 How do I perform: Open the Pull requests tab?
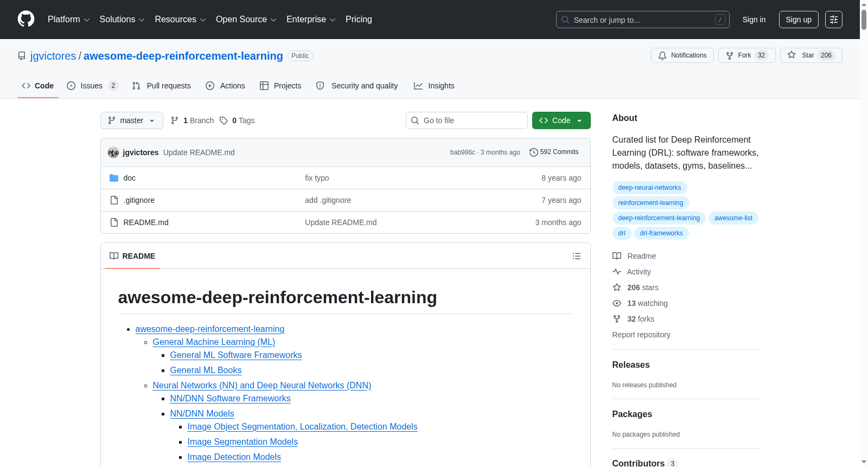(x=162, y=86)
